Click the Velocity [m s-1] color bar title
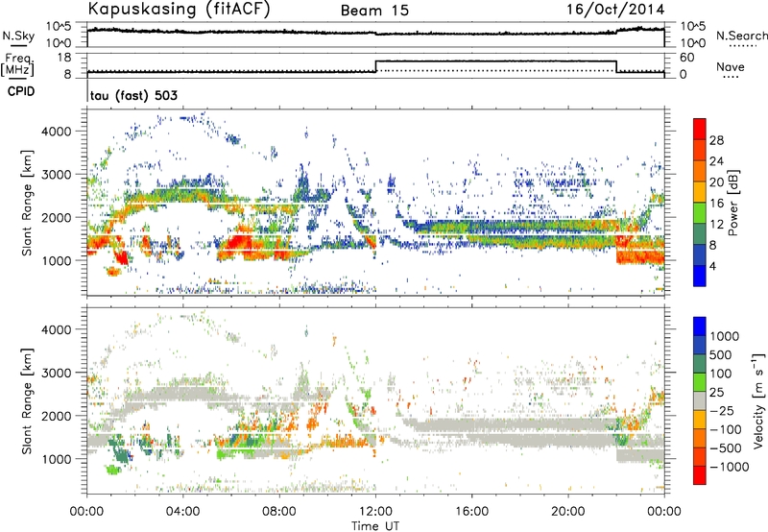Image resolution: width=768 pixels, height=532 pixels. point(758,400)
